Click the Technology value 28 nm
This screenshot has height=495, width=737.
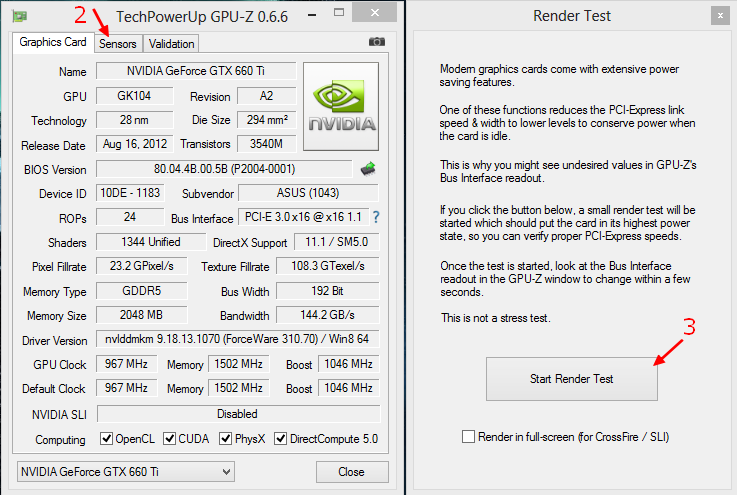[x=134, y=120]
